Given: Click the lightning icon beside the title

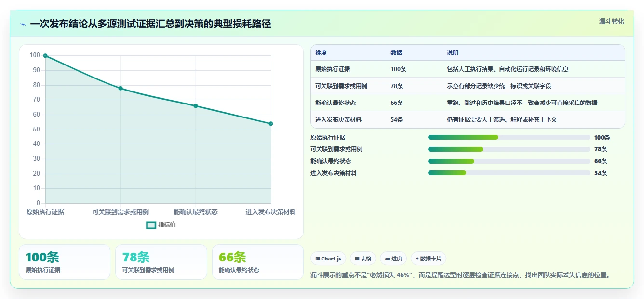Looking at the screenshot, I should [23, 24].
